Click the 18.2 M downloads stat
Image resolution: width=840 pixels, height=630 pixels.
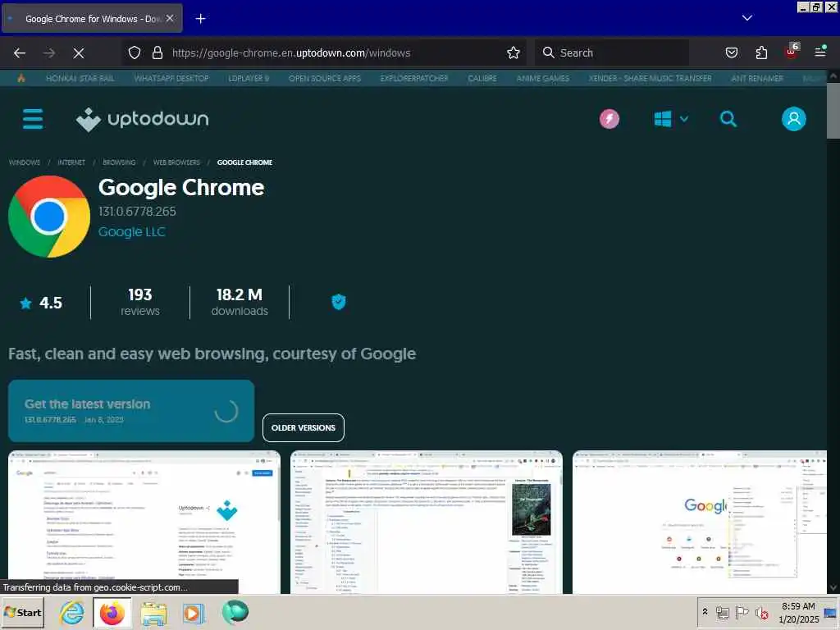pos(240,302)
